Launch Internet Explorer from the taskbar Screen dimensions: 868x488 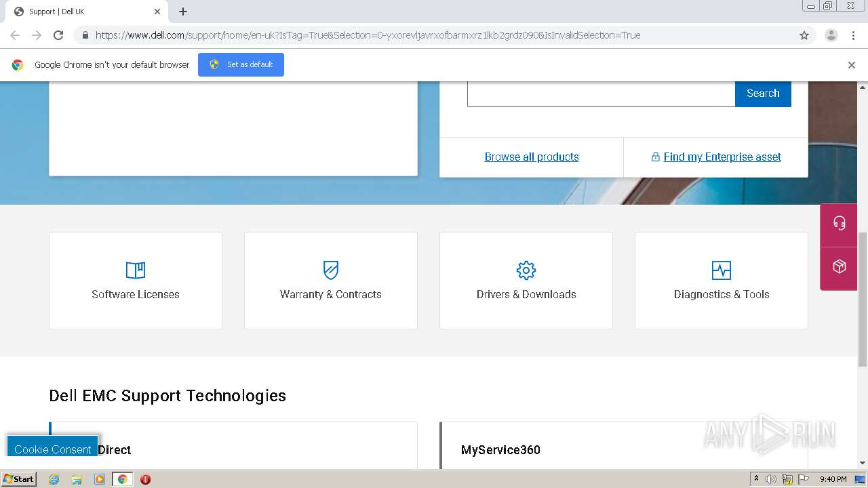pos(54,479)
